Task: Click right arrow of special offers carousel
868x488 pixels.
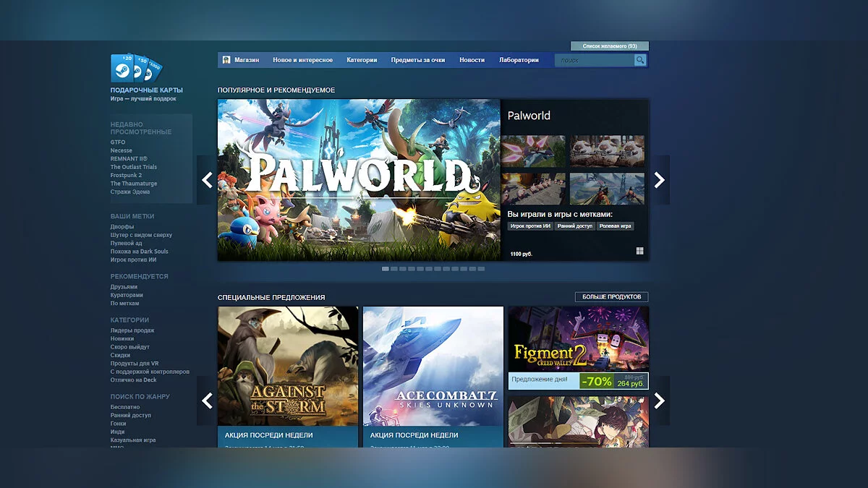Action: [659, 401]
